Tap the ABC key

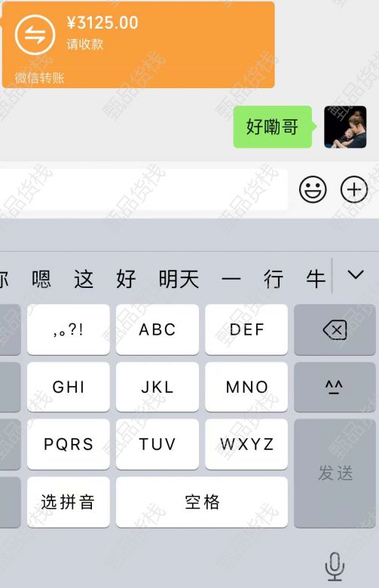(157, 329)
